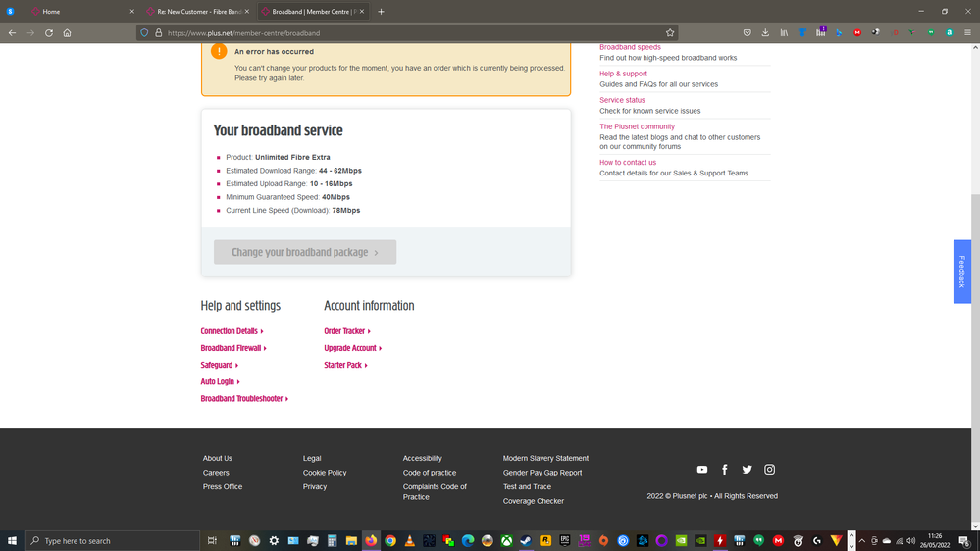Click Change your broadband package button
This screenshot has height=551, width=980.
coord(305,252)
